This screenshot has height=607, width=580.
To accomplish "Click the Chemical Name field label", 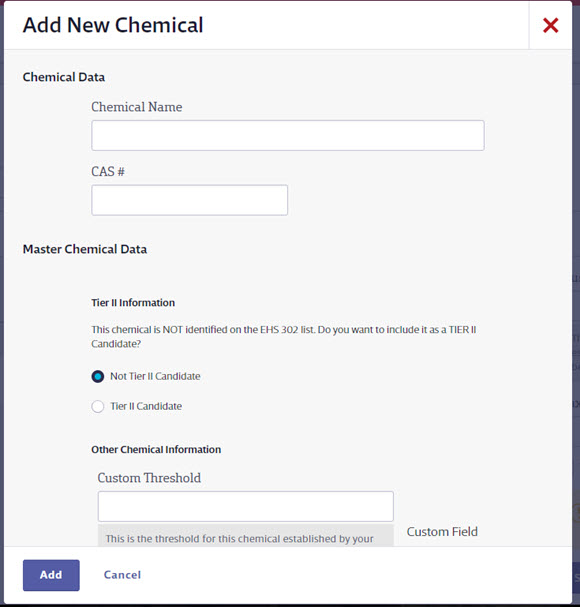I will (137, 107).
